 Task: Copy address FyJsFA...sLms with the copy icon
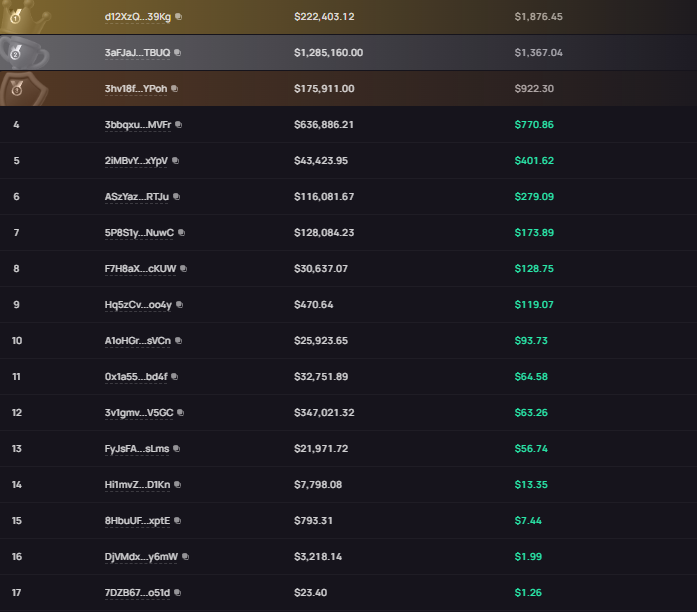tap(176, 448)
